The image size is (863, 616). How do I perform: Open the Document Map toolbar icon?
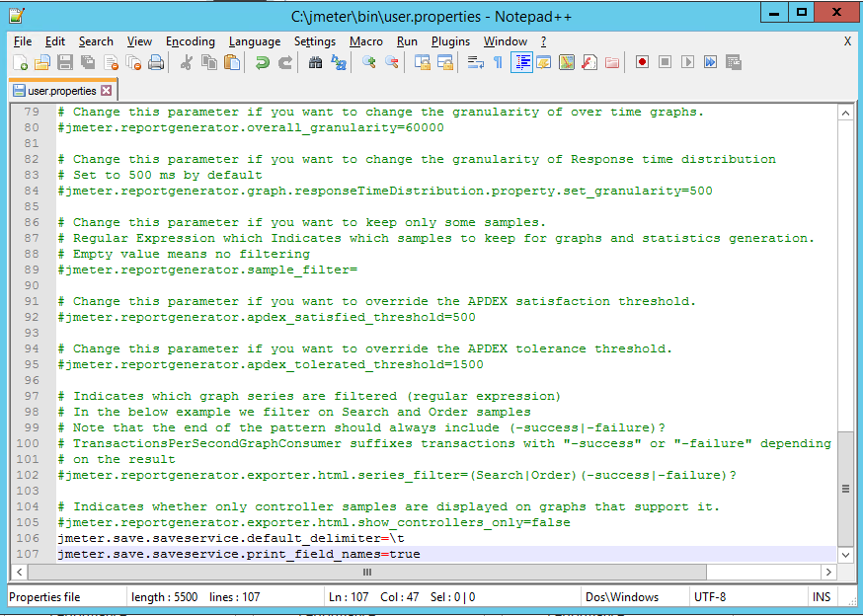[567, 63]
